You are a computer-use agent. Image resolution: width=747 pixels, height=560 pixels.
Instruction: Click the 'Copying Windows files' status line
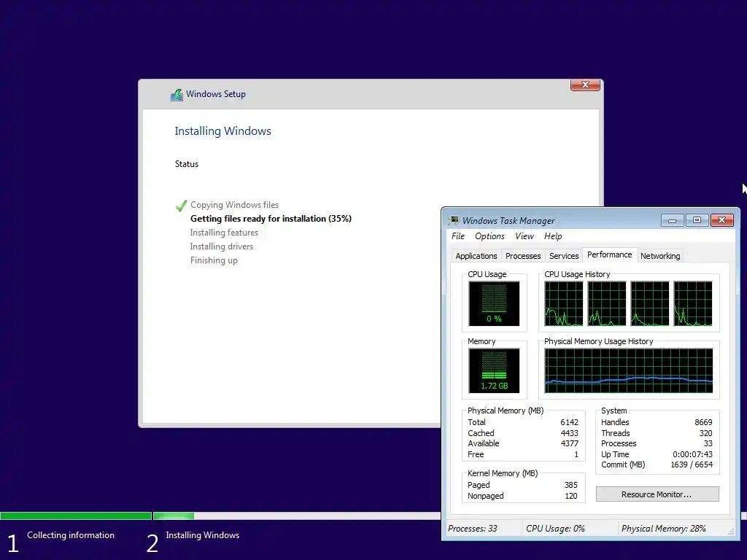click(x=234, y=205)
